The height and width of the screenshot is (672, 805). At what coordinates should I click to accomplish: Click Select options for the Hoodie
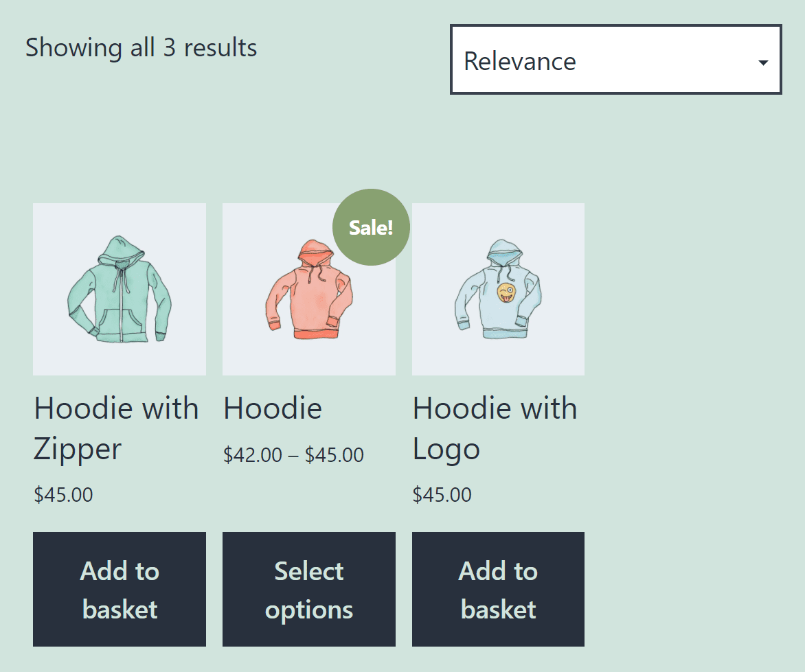[x=308, y=589]
